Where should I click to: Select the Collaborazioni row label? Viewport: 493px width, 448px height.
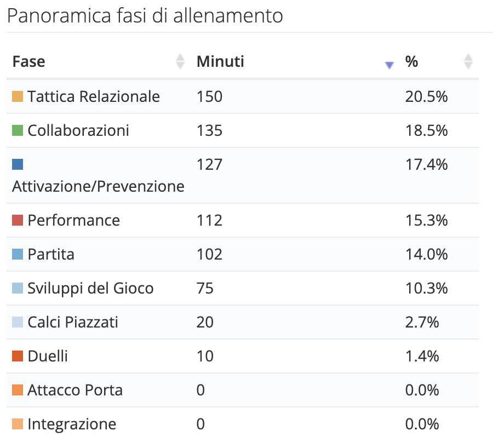(x=78, y=130)
